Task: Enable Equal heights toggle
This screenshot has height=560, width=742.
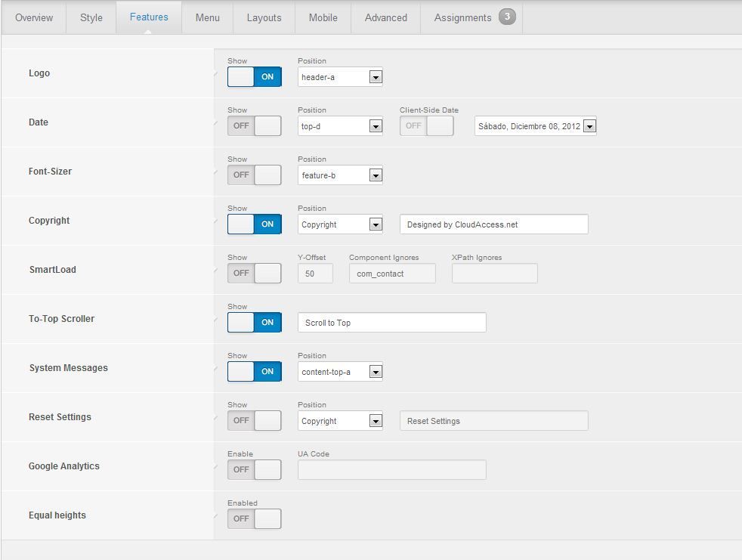Action: pos(255,519)
